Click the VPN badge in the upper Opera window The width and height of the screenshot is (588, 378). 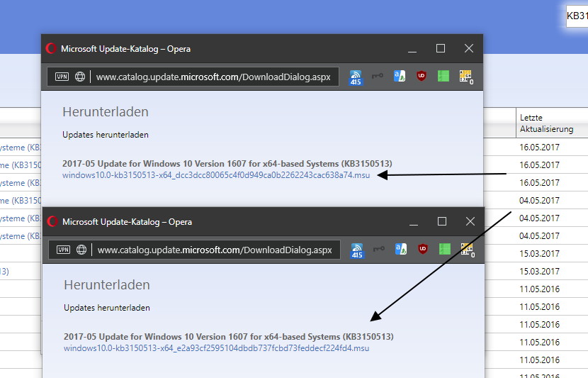pos(62,77)
